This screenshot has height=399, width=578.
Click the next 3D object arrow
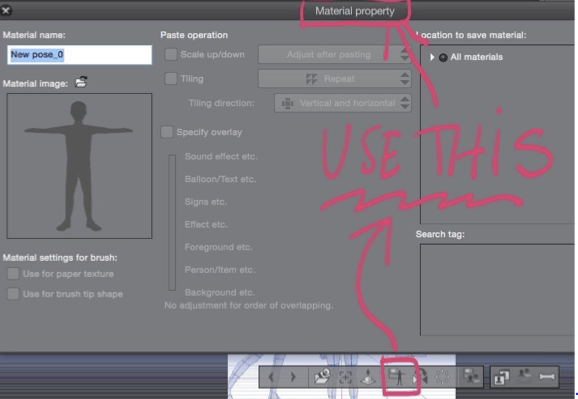point(293,377)
